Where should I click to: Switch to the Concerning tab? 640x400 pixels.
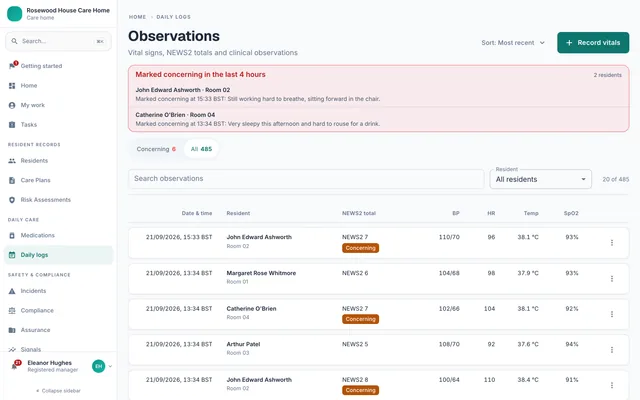(156, 149)
